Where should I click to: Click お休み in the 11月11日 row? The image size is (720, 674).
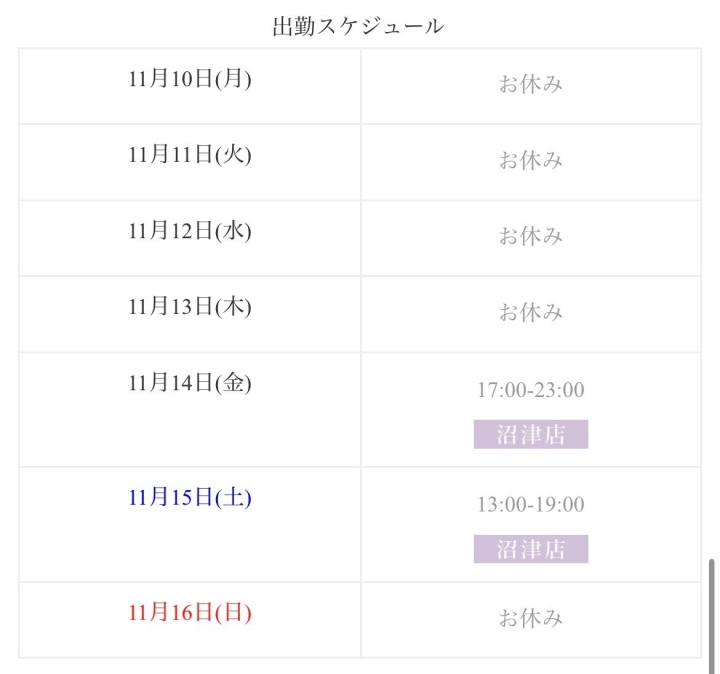pyautogui.click(x=530, y=160)
